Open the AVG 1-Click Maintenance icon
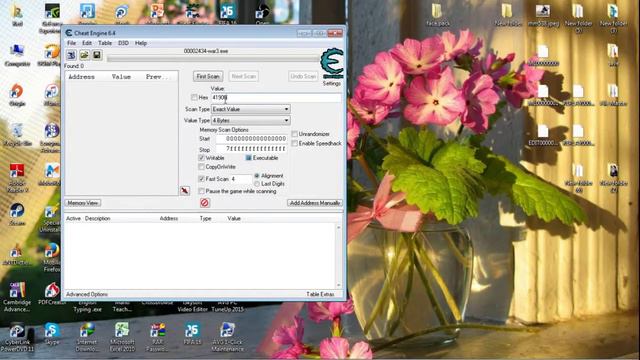640x360 pixels. [x=227, y=338]
